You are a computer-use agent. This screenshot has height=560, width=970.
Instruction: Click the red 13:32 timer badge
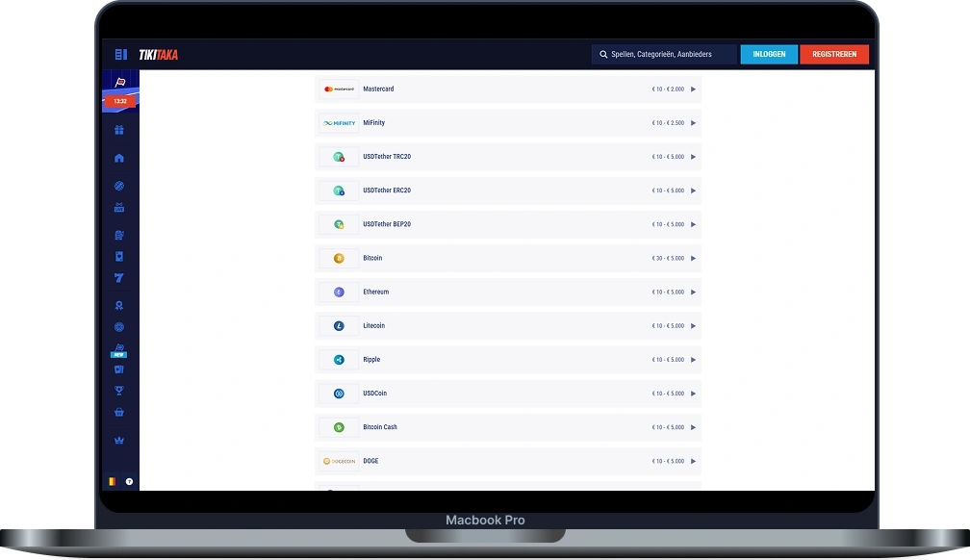120,101
